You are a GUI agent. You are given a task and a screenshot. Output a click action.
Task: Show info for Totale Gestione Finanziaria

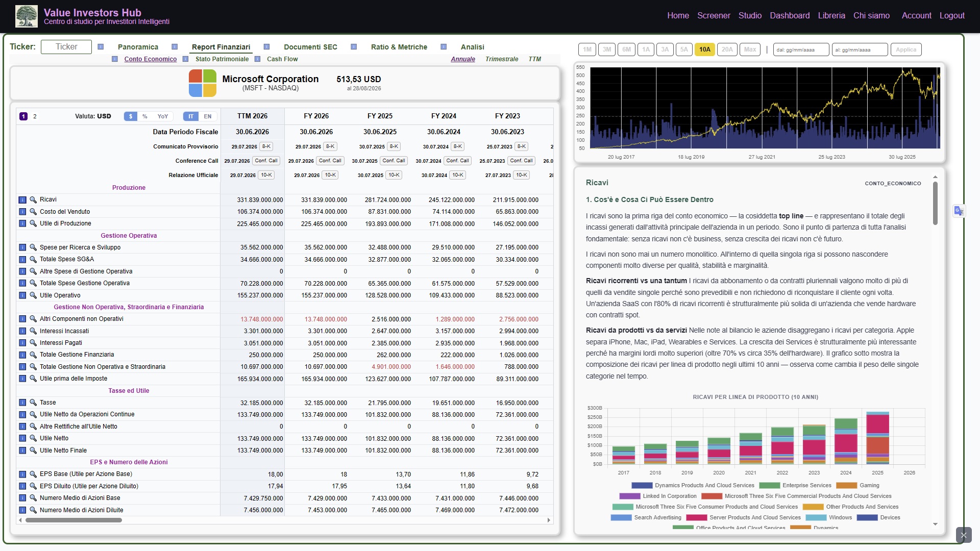tap(22, 355)
